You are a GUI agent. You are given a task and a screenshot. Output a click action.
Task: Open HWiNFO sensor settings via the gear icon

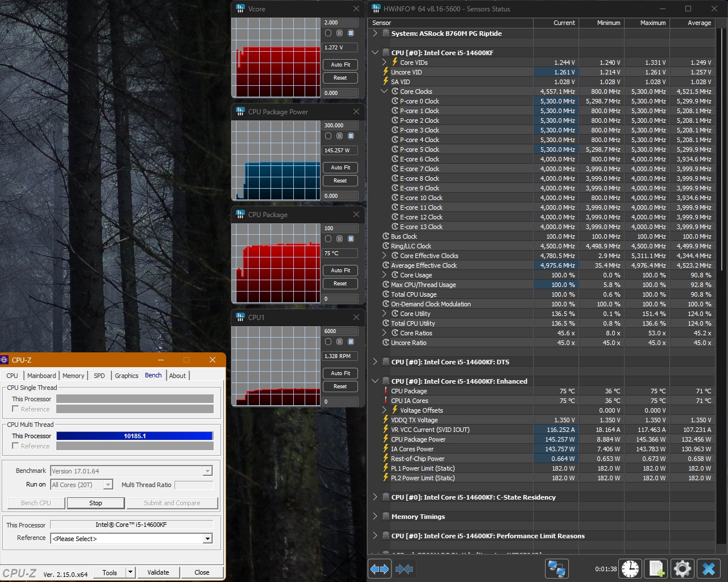(682, 568)
